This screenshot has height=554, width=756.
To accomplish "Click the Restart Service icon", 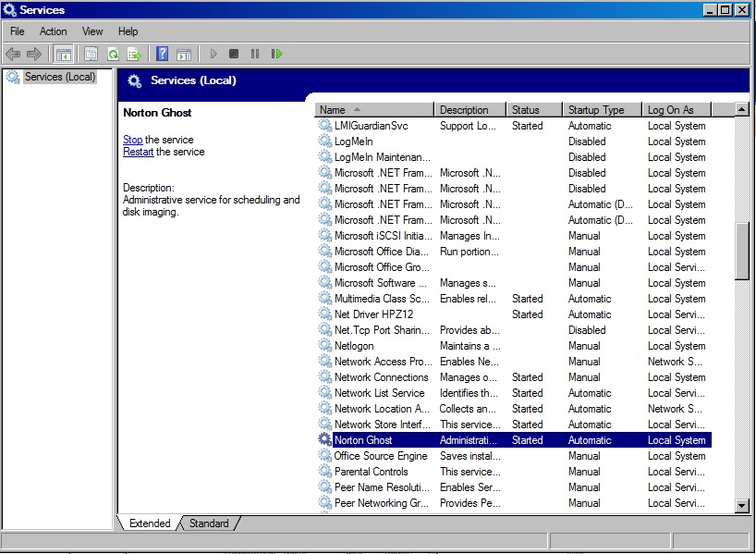I will click(x=276, y=54).
